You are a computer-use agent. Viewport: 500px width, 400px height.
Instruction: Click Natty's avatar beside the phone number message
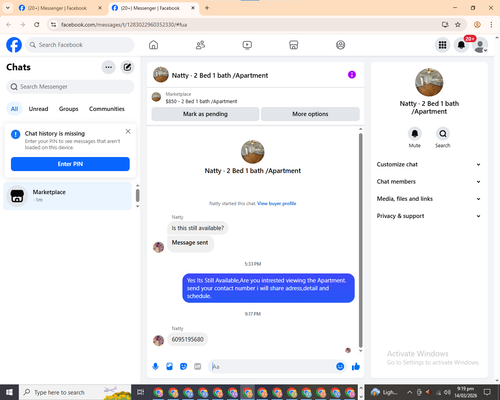[x=159, y=340]
